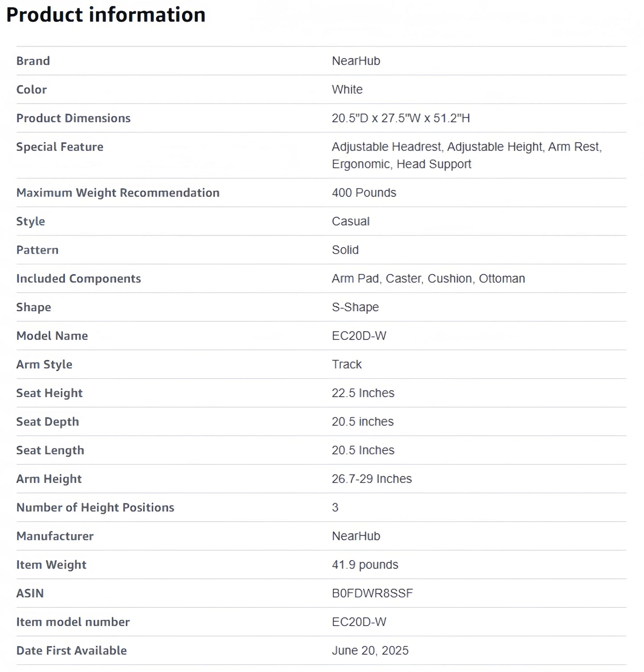
Task: Select the Style value Casual
Action: pos(350,221)
